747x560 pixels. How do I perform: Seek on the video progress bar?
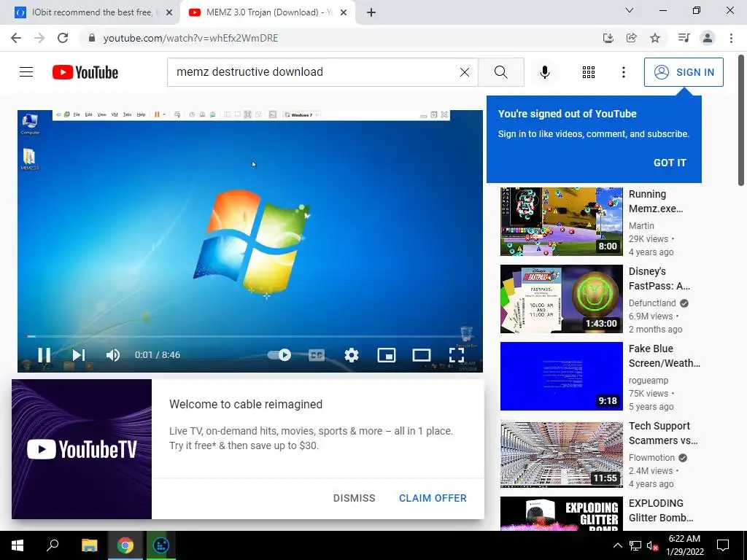click(x=250, y=336)
